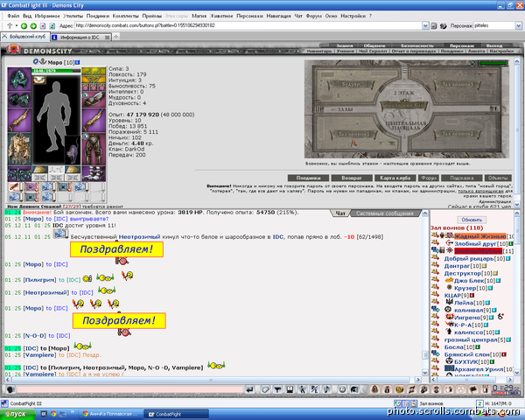Open the smiley emoticon picker

pos(342,389)
